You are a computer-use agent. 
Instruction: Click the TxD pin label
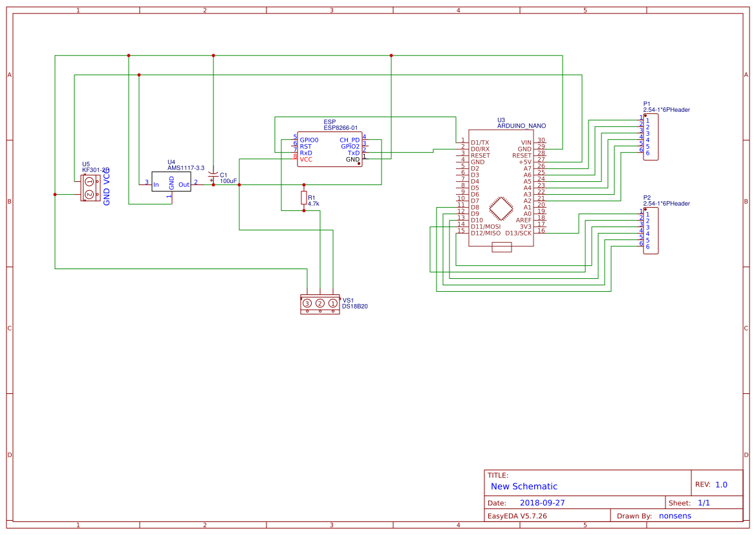click(x=353, y=153)
